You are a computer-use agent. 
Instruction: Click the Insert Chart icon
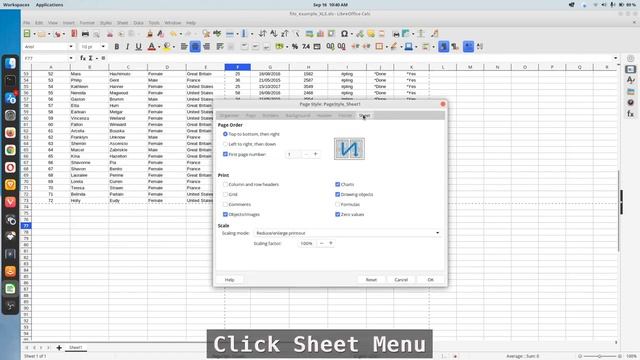(320, 33)
